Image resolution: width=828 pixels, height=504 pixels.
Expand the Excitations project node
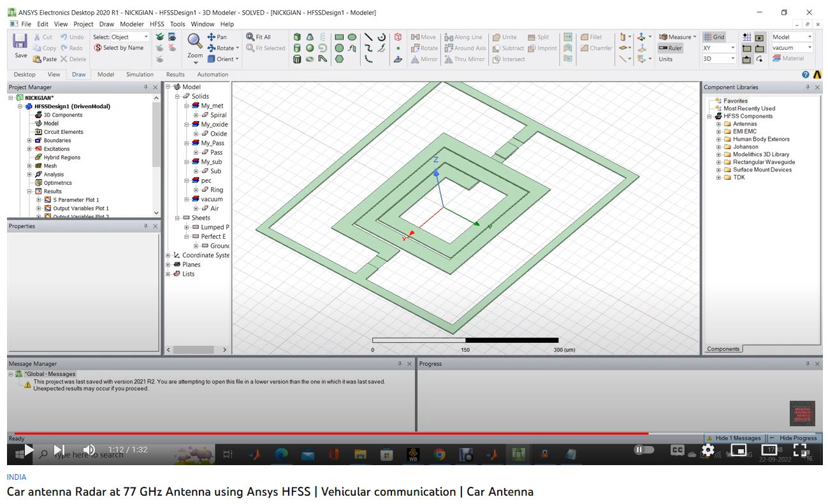tap(29, 149)
